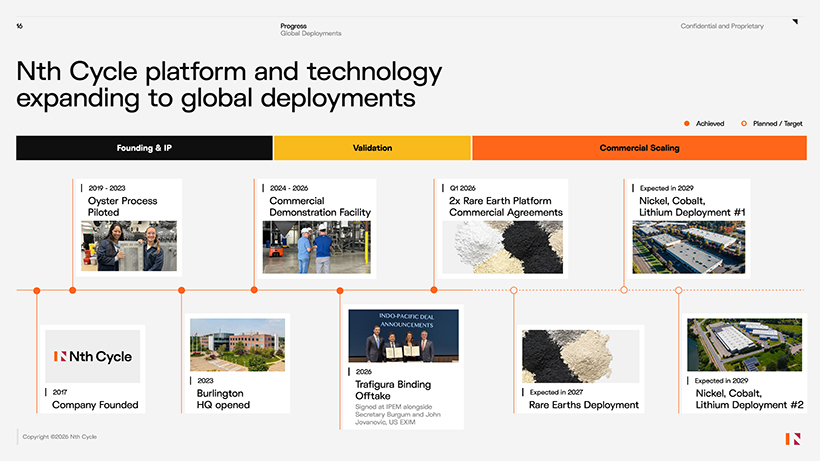Click the 'Copyright ©2026 Nth Cycle' footer
This screenshot has height=461, width=820.
(60, 437)
